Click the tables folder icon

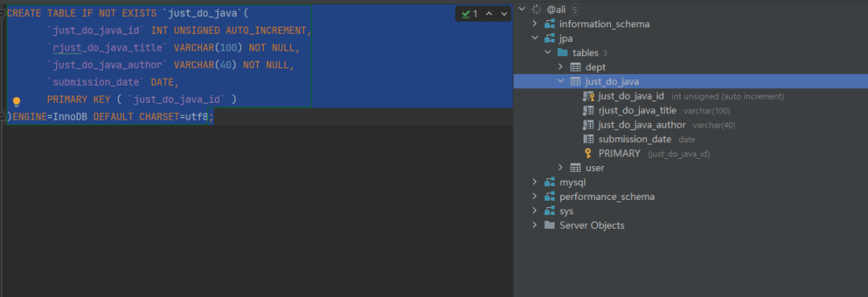pyautogui.click(x=563, y=52)
